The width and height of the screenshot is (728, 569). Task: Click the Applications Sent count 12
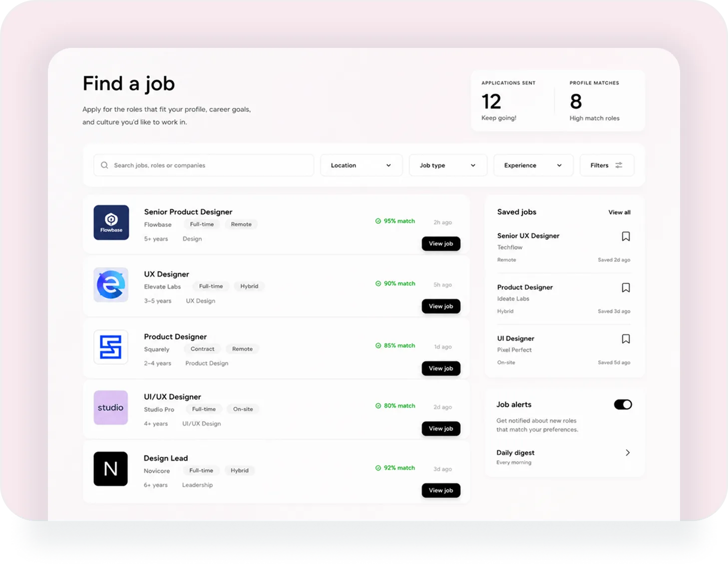491,102
